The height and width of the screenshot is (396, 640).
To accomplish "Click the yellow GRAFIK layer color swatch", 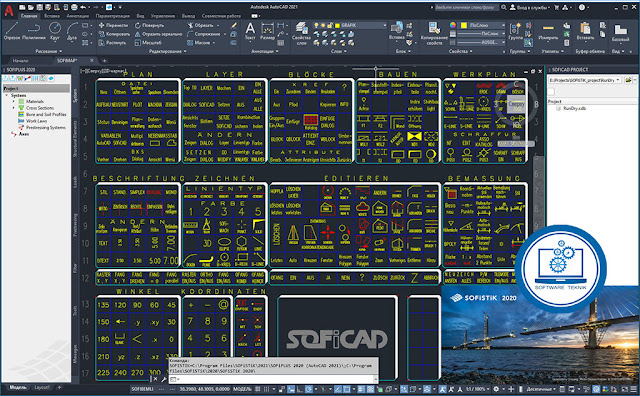I will (x=337, y=25).
